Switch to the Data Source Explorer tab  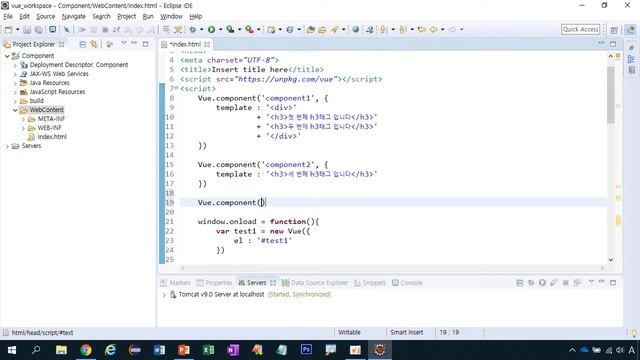click(315, 282)
